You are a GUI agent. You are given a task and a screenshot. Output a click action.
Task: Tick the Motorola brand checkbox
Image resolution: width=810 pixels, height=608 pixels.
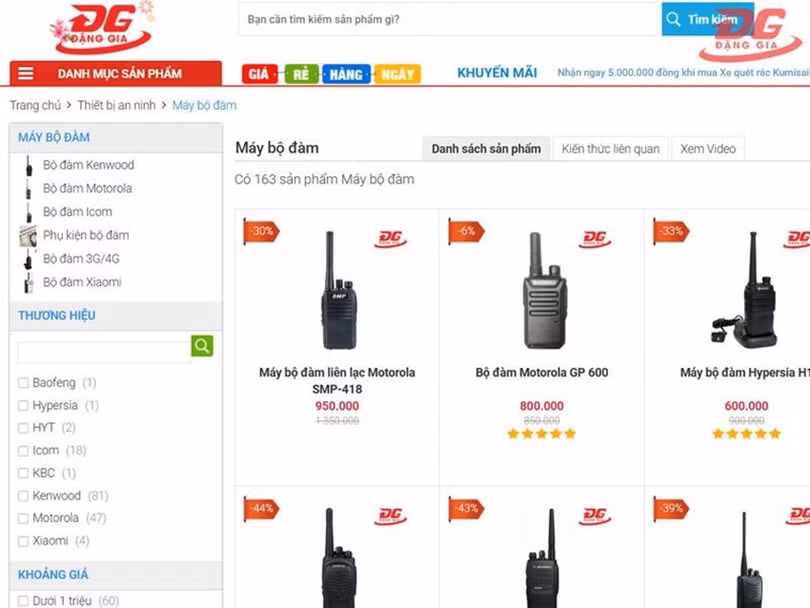(23, 518)
